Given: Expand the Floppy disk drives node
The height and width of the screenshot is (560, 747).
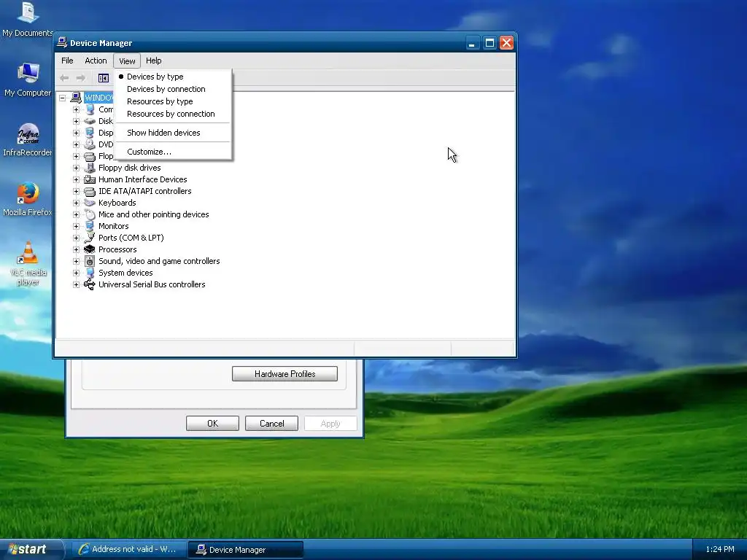Looking at the screenshot, I should point(76,168).
